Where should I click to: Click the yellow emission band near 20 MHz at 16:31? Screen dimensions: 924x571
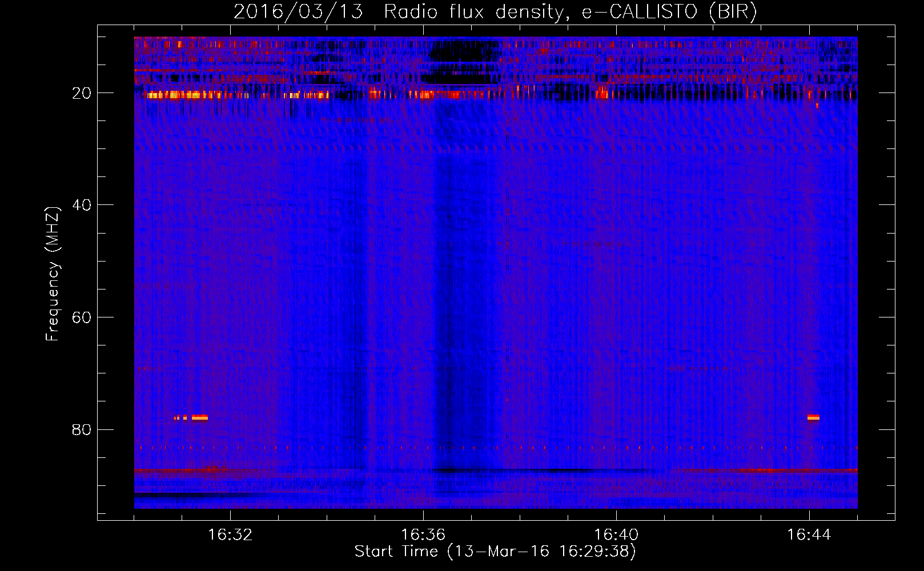[183, 95]
